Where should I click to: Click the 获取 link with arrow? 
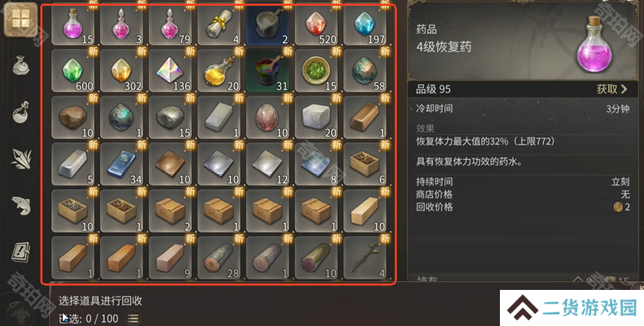point(612,89)
